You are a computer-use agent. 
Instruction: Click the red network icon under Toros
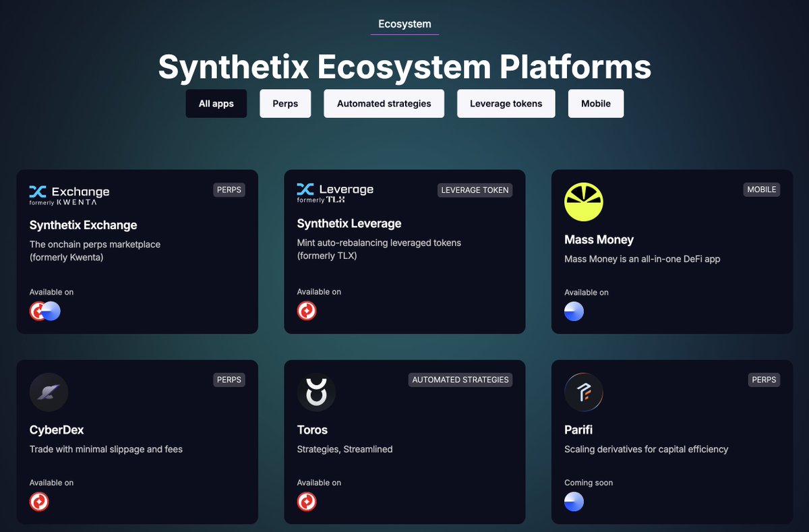pyautogui.click(x=307, y=502)
